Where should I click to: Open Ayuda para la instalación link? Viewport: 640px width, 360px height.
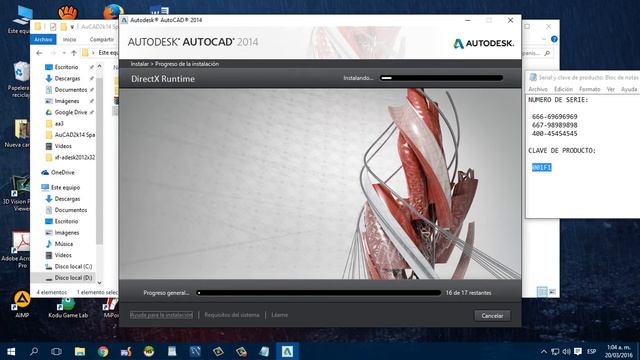tap(161, 315)
